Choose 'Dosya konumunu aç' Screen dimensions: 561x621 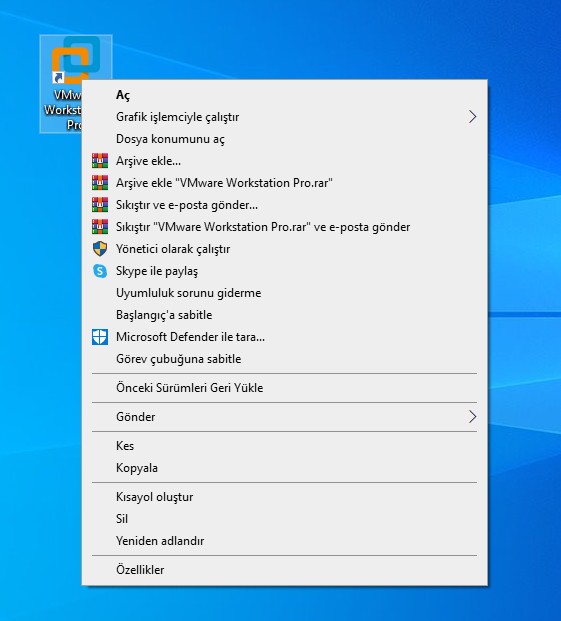tap(284, 139)
